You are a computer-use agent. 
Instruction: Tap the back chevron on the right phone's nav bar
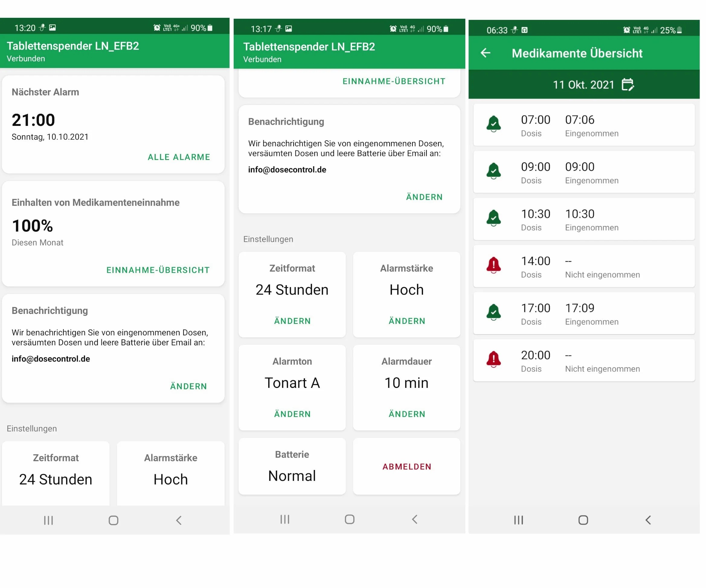648,520
